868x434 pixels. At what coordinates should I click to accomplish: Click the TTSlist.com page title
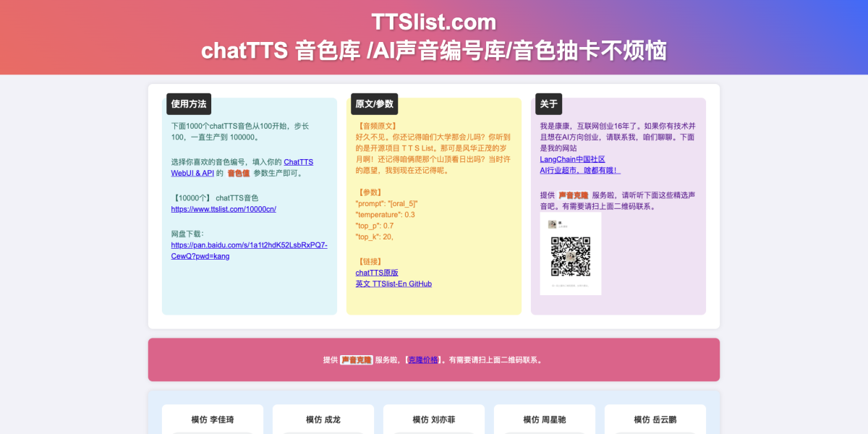coord(433,22)
